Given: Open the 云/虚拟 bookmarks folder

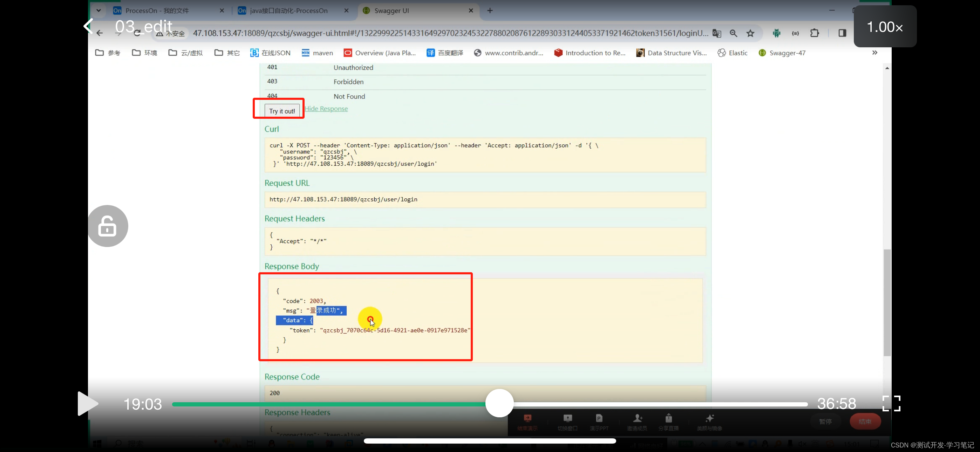Looking at the screenshot, I should click(185, 53).
